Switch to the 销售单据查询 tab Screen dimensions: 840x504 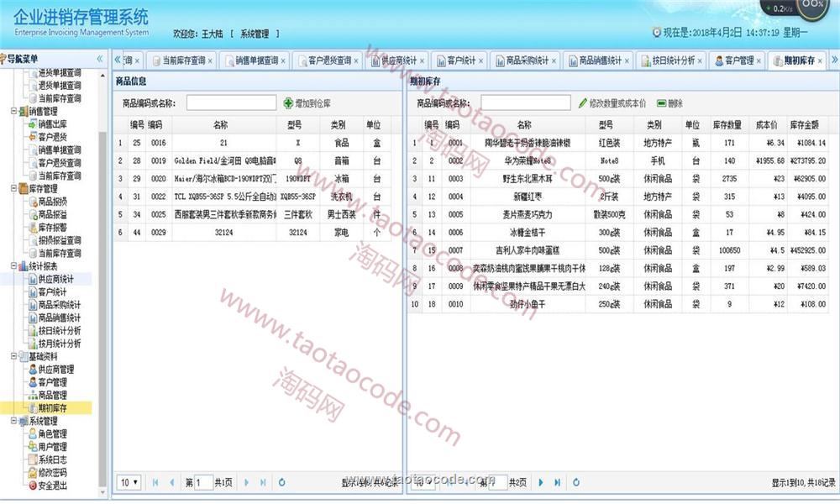tap(255, 60)
